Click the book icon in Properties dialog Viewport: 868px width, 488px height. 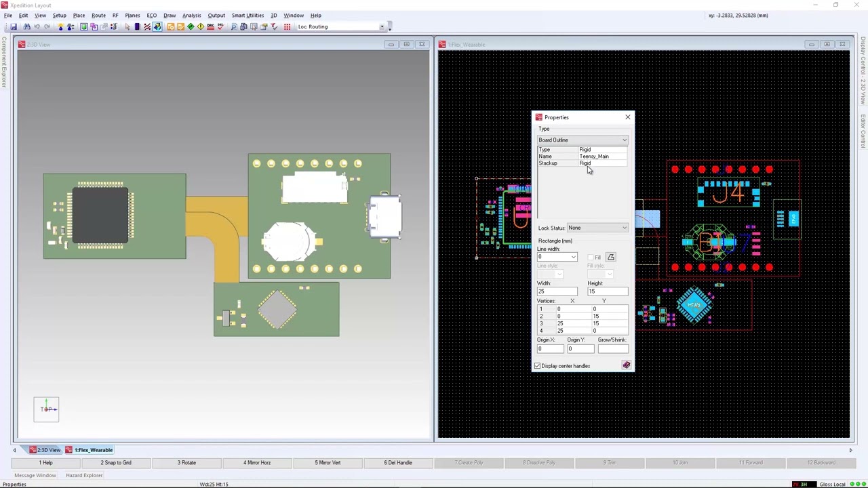pyautogui.click(x=626, y=365)
